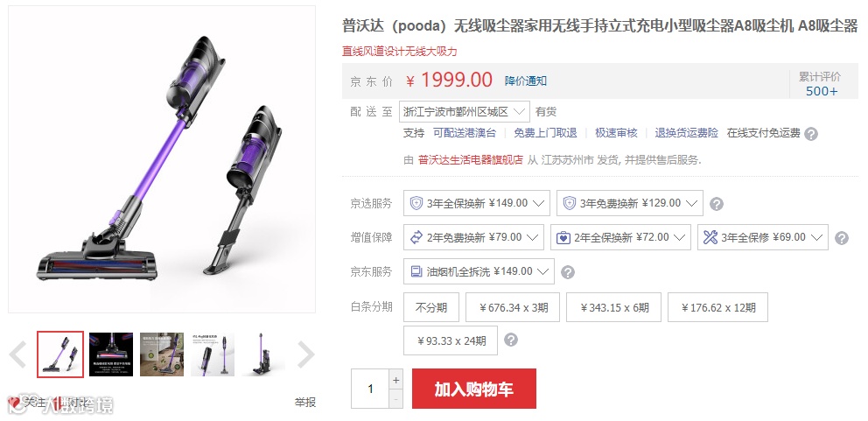
Task: Click the help icon beside 在线支付免运费
Action: coord(810,134)
